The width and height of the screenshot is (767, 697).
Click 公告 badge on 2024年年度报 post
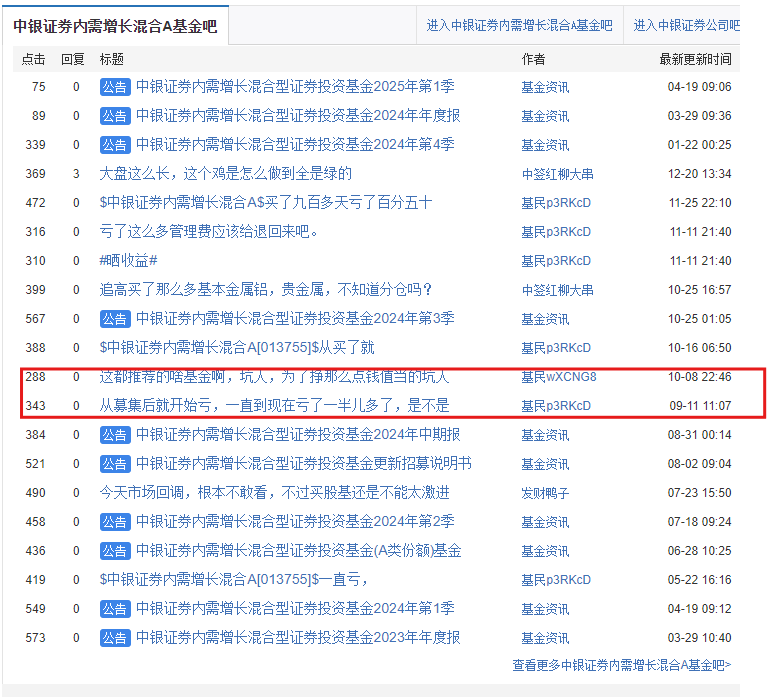point(115,116)
